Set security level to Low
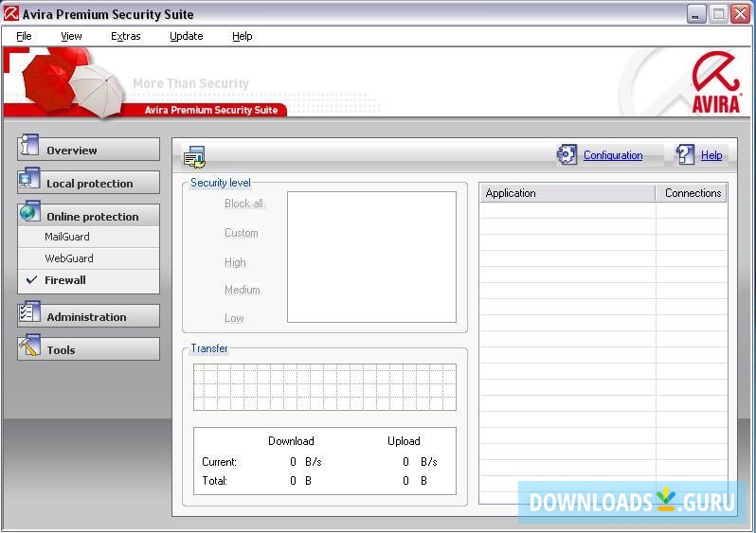 coord(234,318)
